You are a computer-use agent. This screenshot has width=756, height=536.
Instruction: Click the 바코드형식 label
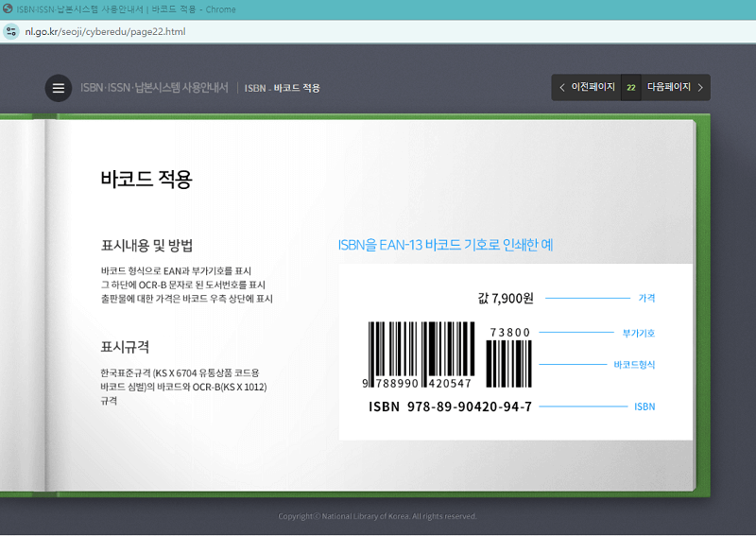634,365
